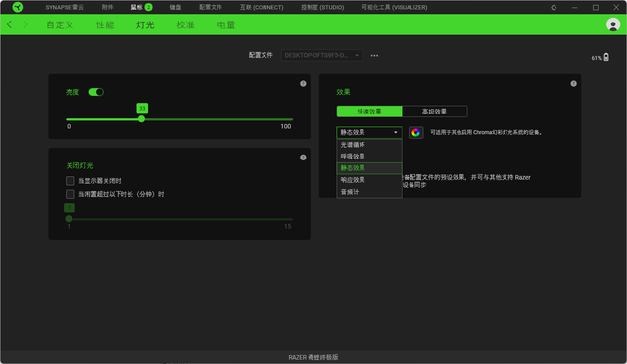Click the idle-time slider handle
Viewport: 627px width, 364px height.
click(x=69, y=219)
